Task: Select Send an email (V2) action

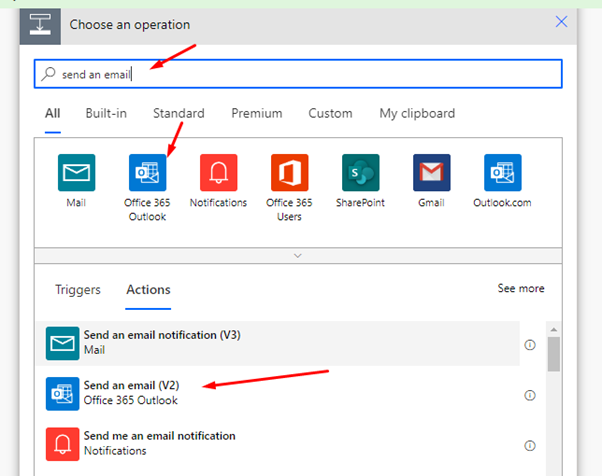Action: click(278, 393)
